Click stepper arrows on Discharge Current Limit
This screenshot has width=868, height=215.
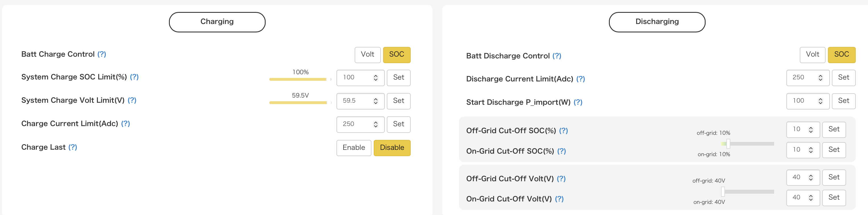click(820, 78)
